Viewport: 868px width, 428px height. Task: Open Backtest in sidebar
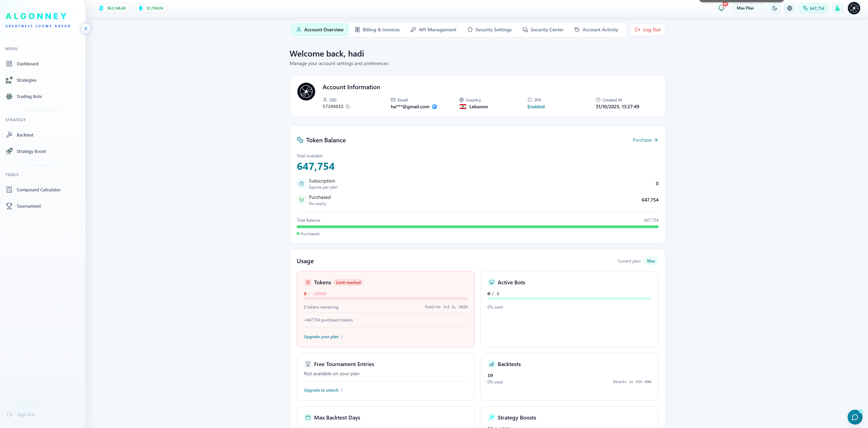pos(25,135)
